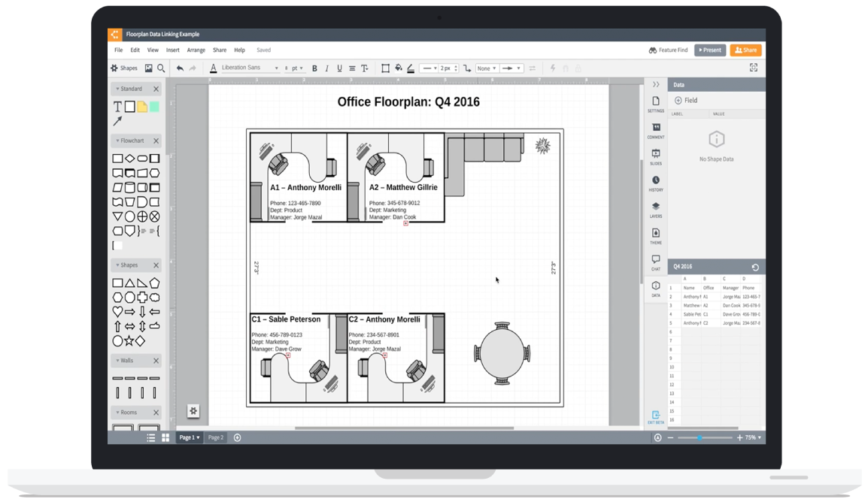Collapse the right dock with double chevron
The image size is (868, 502).
click(x=656, y=85)
